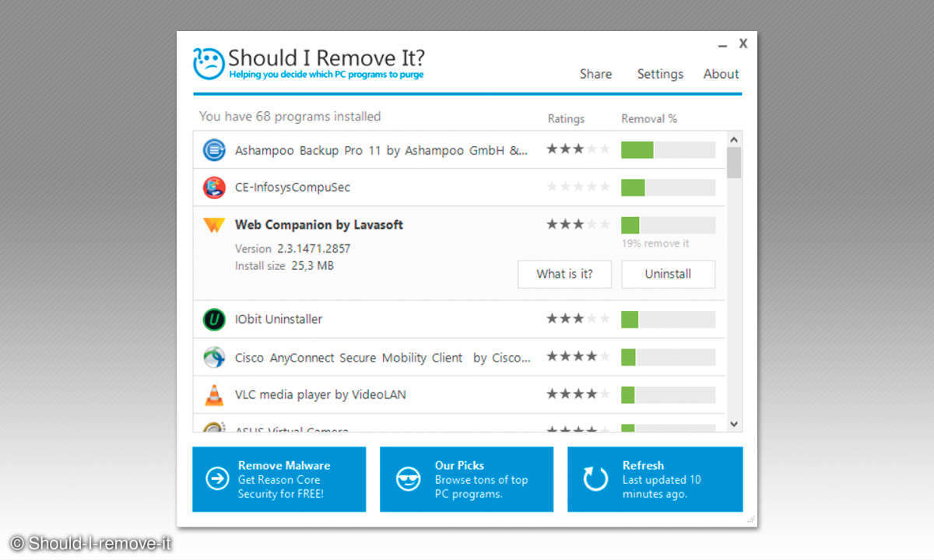934x560 pixels.
Task: Click Cisco AnyConnect removal percentage bar
Action: pyautogui.click(x=668, y=357)
